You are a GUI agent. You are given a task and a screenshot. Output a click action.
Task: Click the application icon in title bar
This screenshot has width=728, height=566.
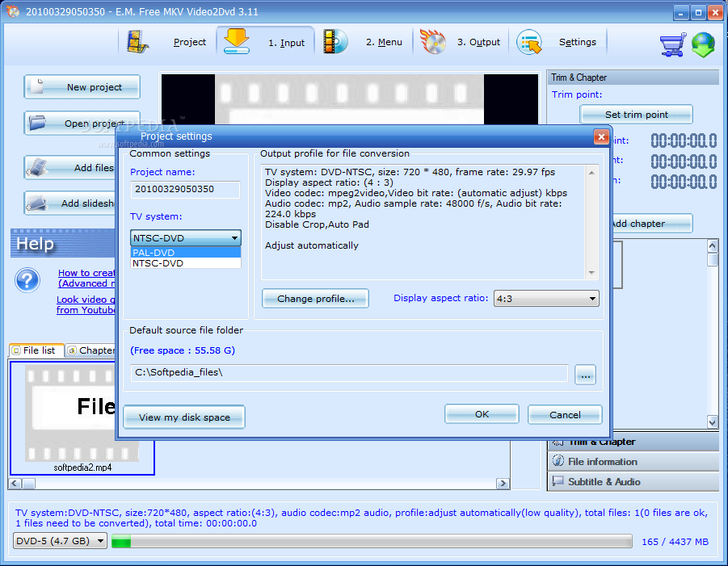13,11
